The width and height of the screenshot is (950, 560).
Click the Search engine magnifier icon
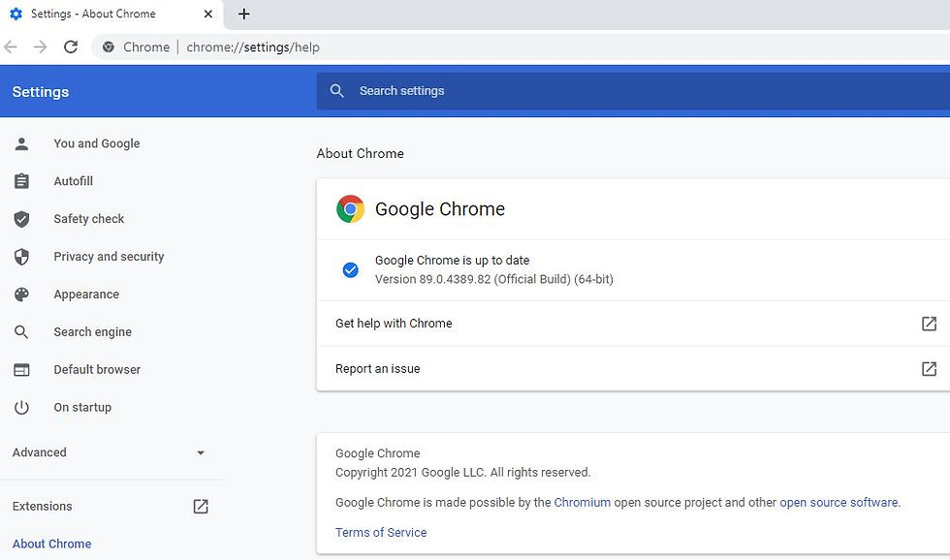[21, 331]
